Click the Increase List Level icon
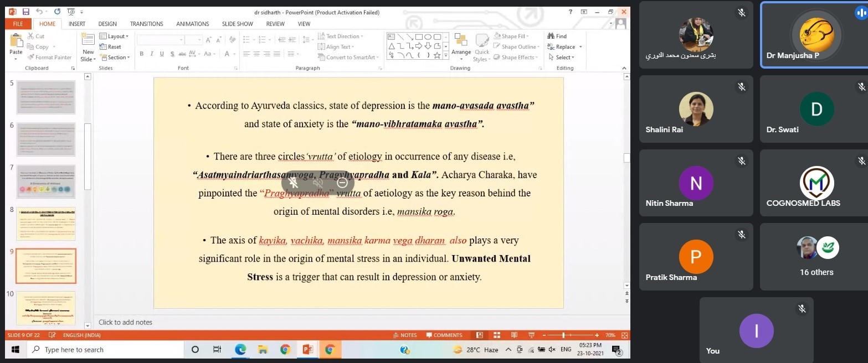Screen dimensions: 868x363 point(292,40)
